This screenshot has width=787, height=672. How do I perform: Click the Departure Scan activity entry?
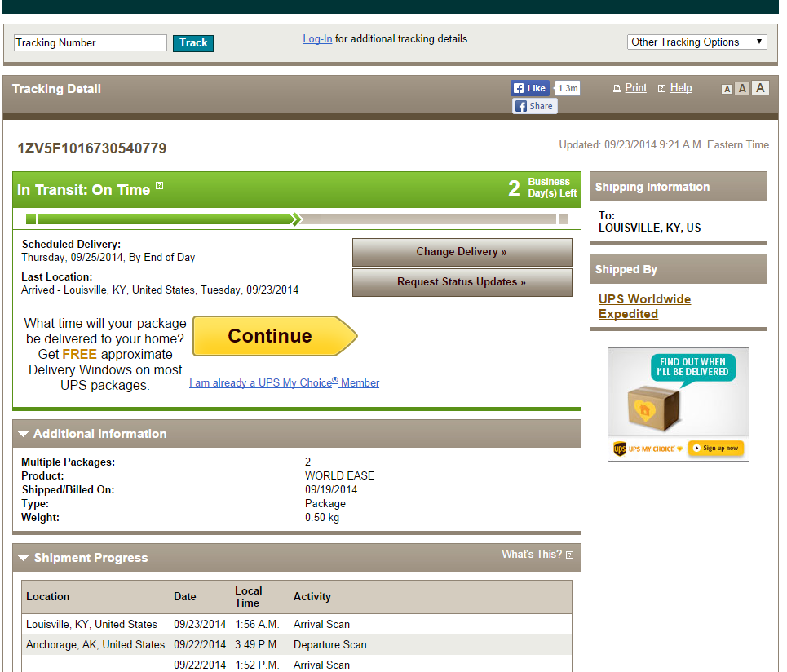[329, 644]
